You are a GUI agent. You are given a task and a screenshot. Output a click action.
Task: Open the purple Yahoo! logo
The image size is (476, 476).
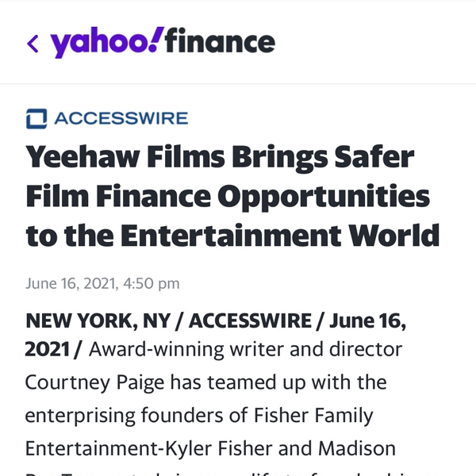click(x=107, y=42)
